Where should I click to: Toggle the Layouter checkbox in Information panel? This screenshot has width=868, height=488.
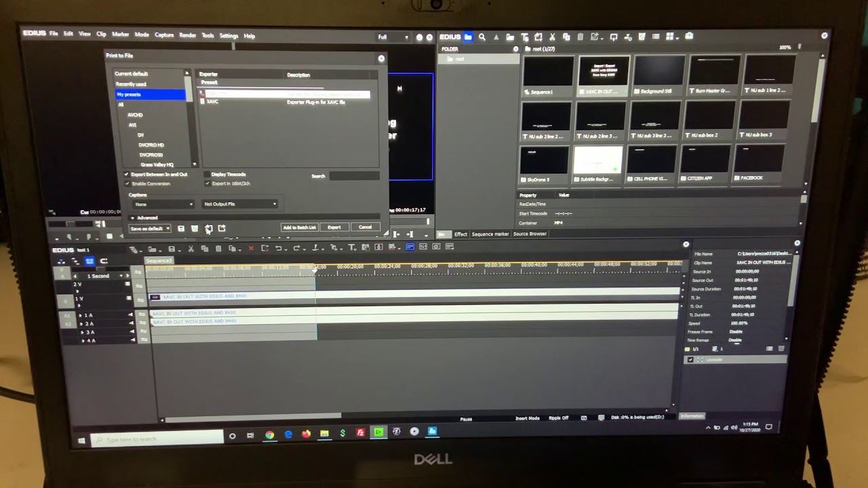tap(690, 360)
